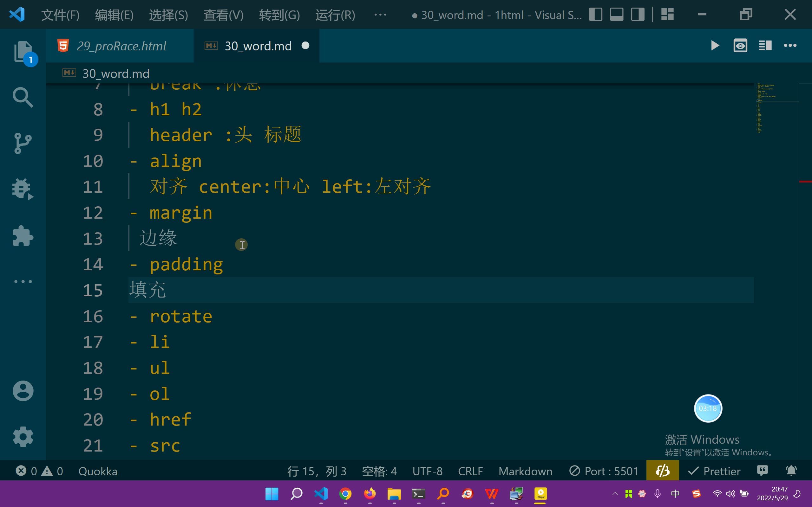Viewport: 812px width, 507px height.
Task: Toggle the primary side bar layout button
Action: (x=595, y=15)
